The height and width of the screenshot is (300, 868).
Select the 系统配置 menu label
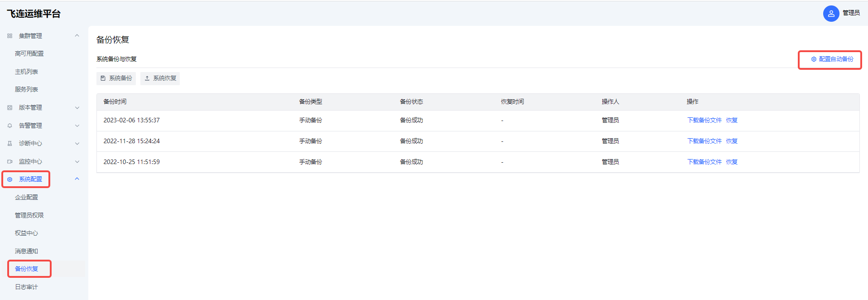tap(30, 179)
